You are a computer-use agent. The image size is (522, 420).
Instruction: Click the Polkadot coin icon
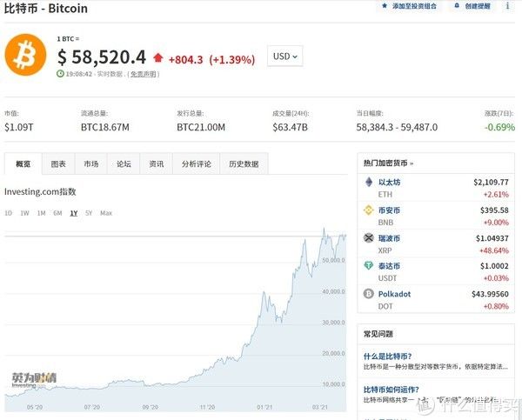(369, 294)
